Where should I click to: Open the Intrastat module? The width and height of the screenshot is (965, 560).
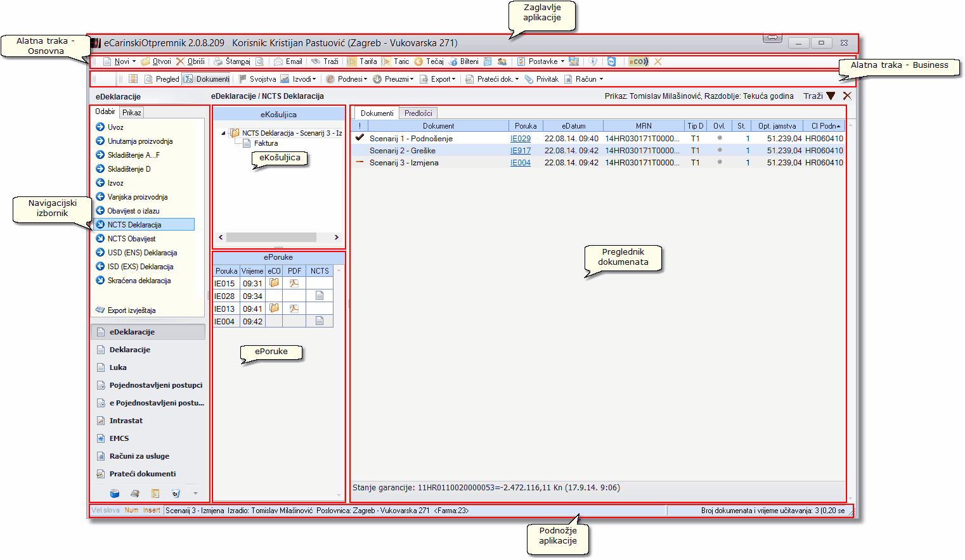coord(148,421)
